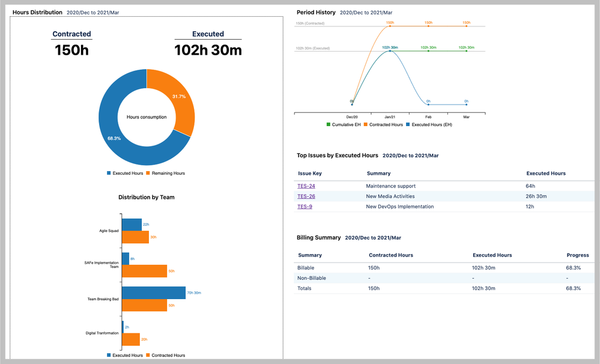
Task: Click Top Issues by Executed Hours title
Action: click(x=337, y=156)
